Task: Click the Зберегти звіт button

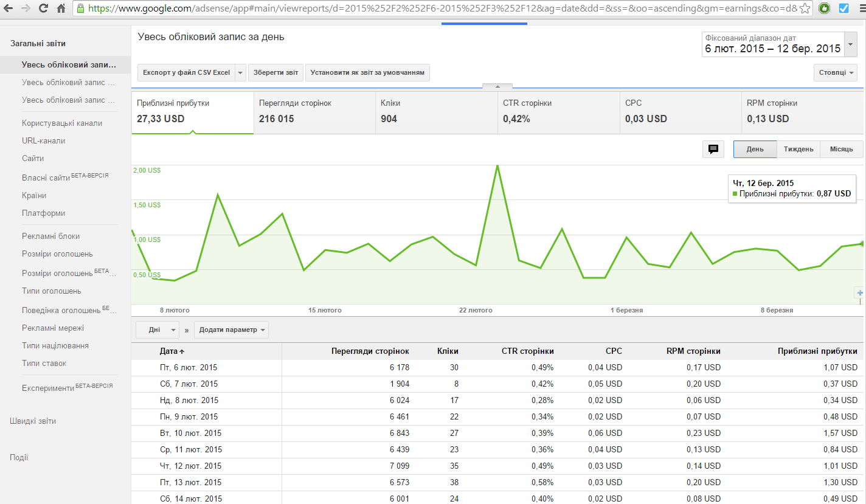Action: (275, 72)
